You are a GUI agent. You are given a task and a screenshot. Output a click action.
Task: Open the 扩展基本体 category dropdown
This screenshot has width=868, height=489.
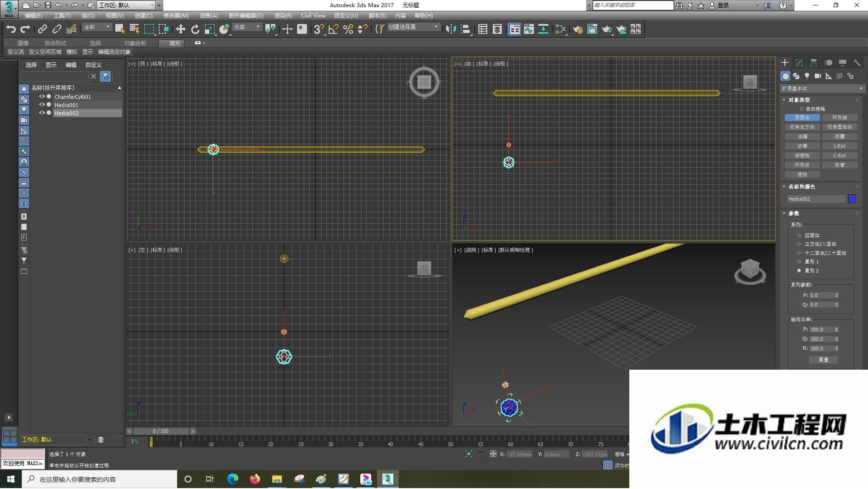tap(822, 89)
